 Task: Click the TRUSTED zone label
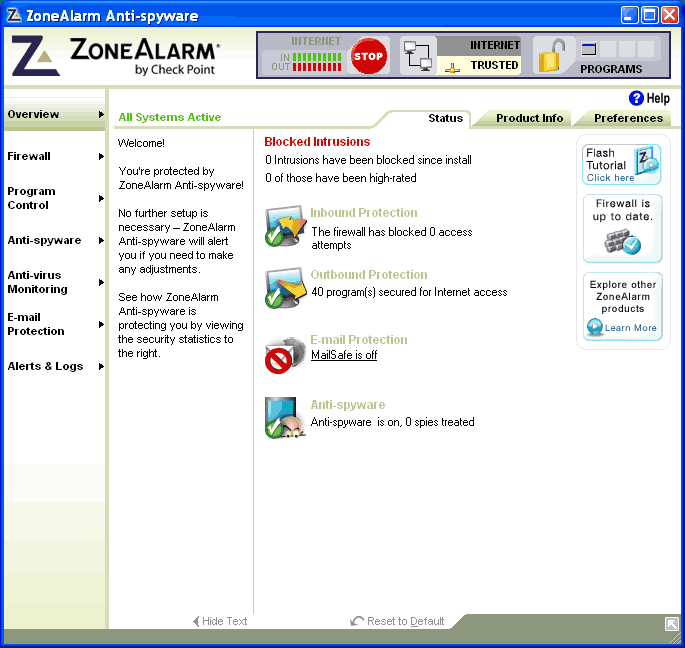point(494,65)
